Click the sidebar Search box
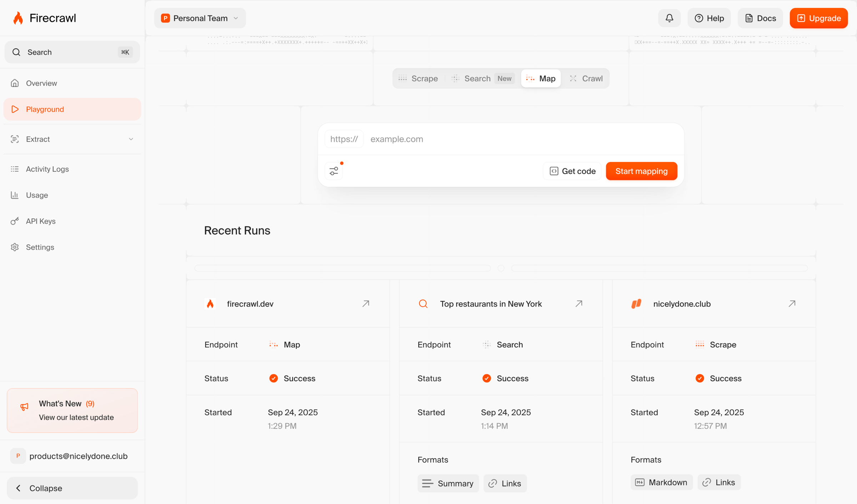Screen dimensions: 857x504 [x=72, y=52]
